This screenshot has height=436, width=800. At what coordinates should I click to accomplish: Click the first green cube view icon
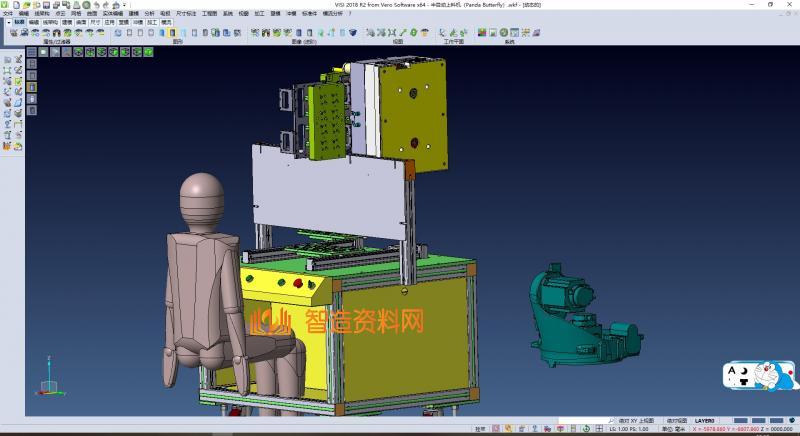point(77,53)
